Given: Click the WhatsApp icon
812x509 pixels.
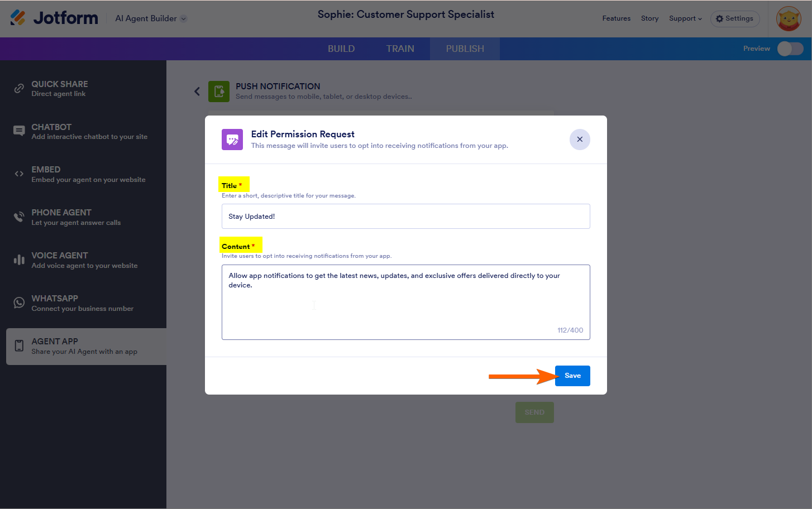Looking at the screenshot, I should (19, 302).
